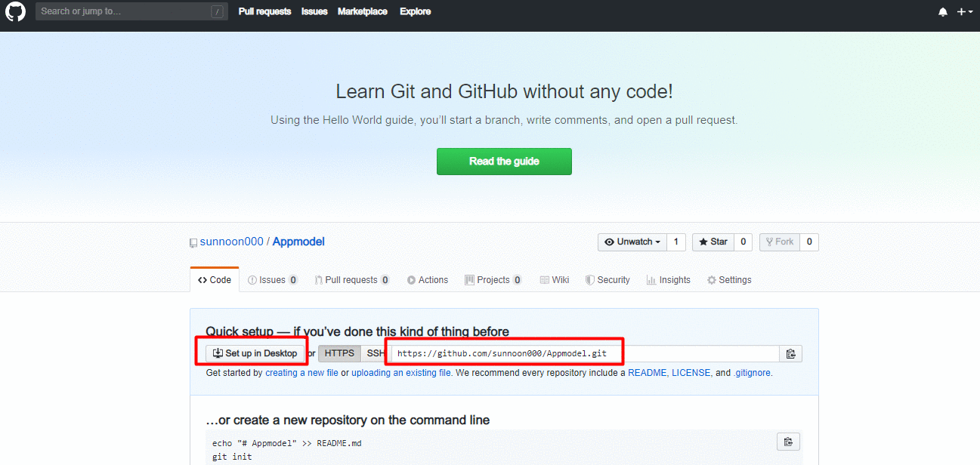Select the HTTPS clone protocol toggle
Viewport: 980px width, 465px height.
(339, 353)
